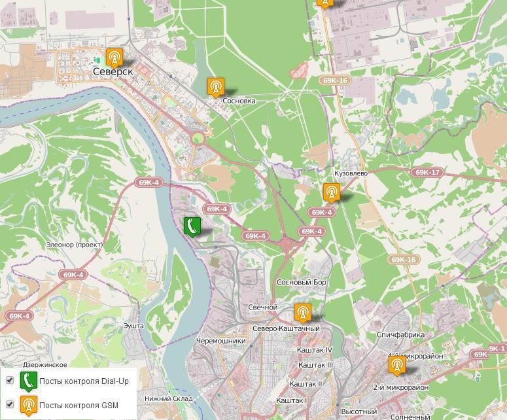Screen dimensions: 507x420
Task: Click the Эушта village label
Action: [x=133, y=324]
